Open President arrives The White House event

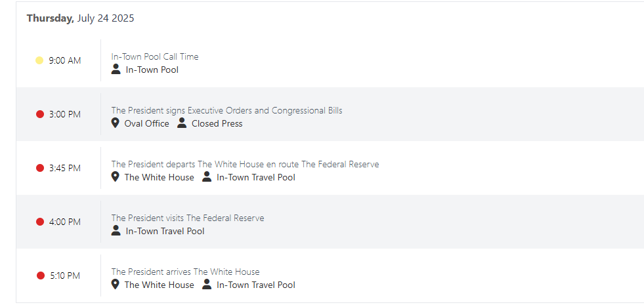click(x=185, y=272)
